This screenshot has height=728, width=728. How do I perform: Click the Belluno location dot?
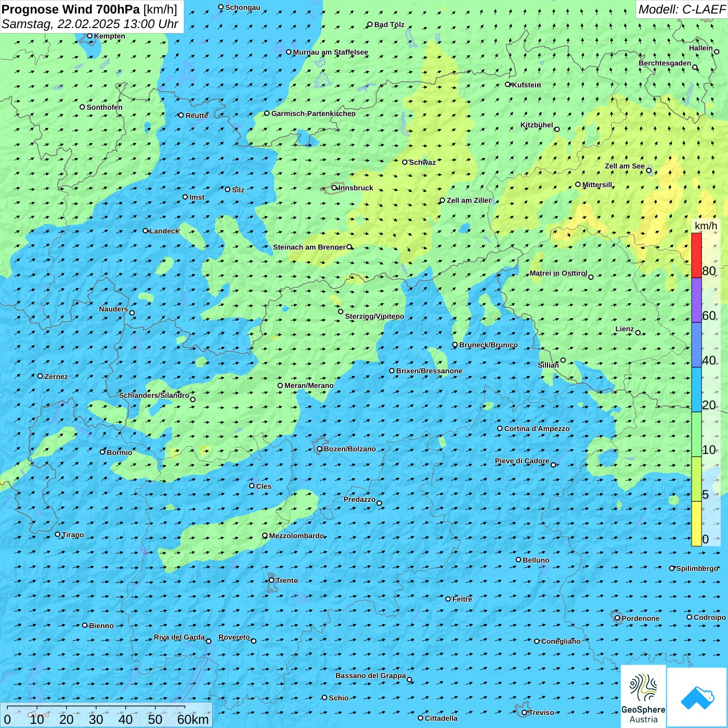pyautogui.click(x=518, y=560)
